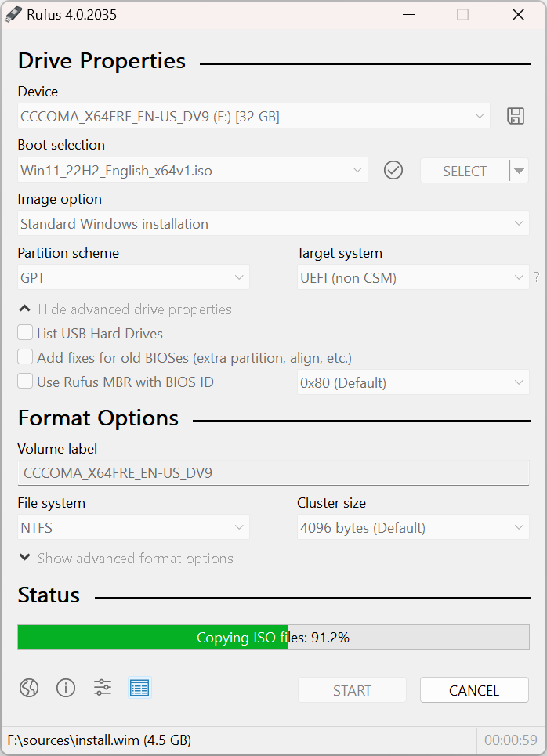Click the language selection globe icon
This screenshot has width=547, height=756.
29,688
